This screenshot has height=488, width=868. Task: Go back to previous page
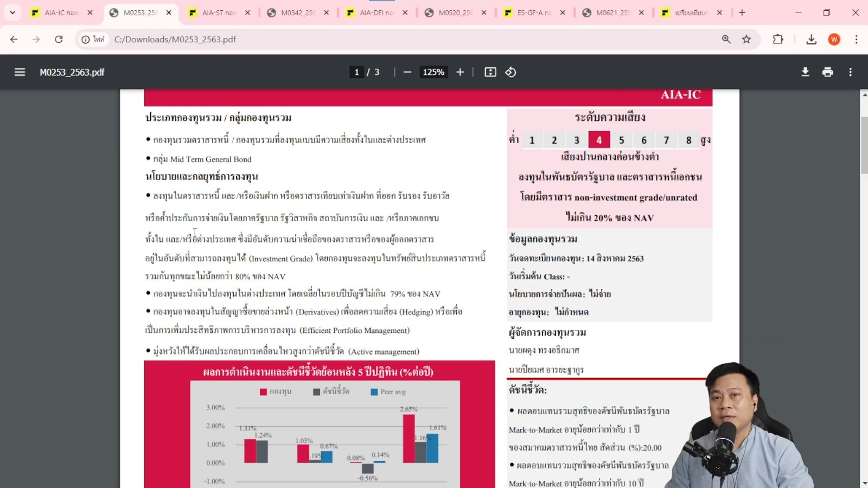point(14,39)
